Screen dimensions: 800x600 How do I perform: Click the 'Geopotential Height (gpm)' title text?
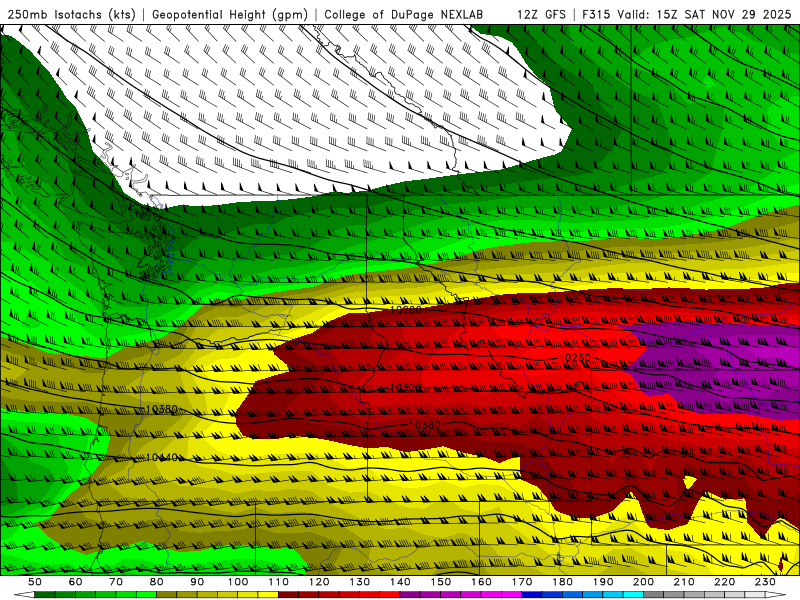[x=230, y=15]
